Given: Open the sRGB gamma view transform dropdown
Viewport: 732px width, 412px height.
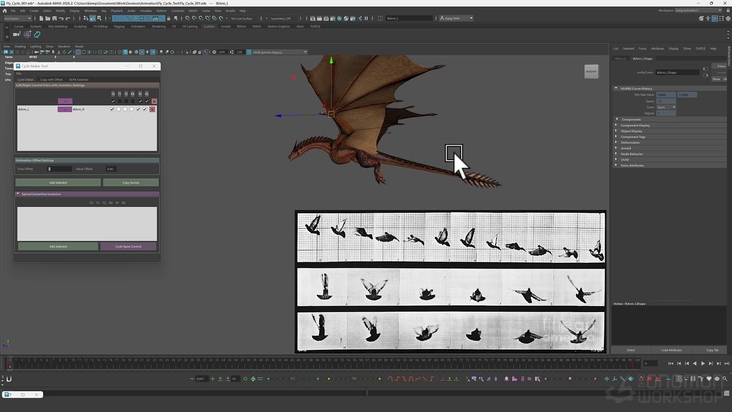Looking at the screenshot, I should 279,52.
